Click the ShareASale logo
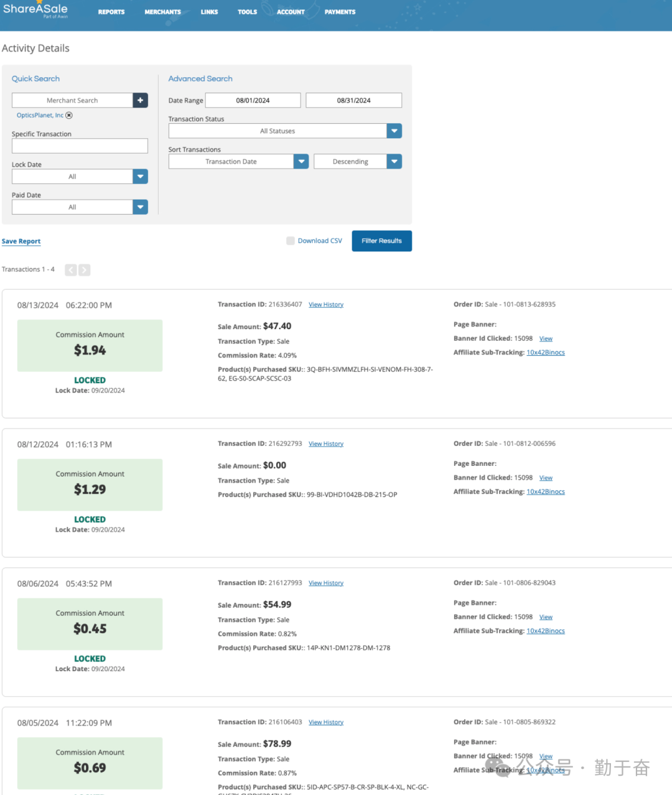Screen dimensions: 672x795 point(35,10)
